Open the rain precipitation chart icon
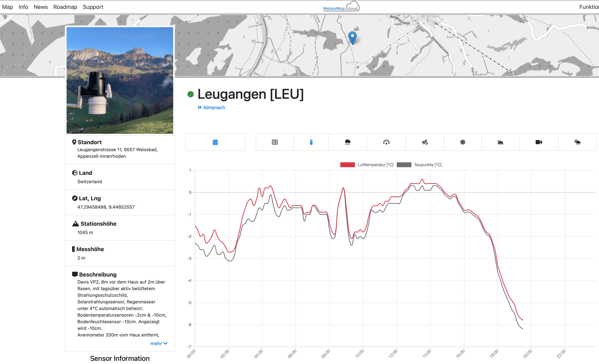This screenshot has width=599, height=364. pos(348,142)
